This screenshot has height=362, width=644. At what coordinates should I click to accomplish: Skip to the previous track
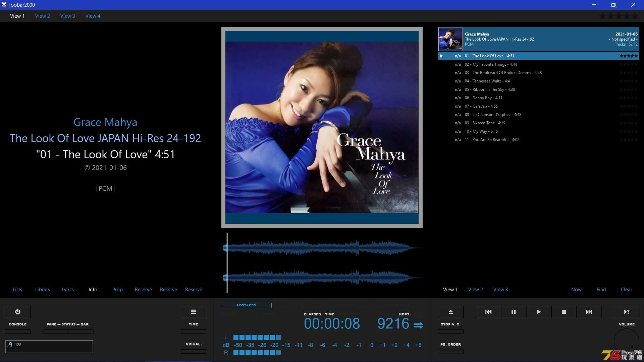click(488, 312)
